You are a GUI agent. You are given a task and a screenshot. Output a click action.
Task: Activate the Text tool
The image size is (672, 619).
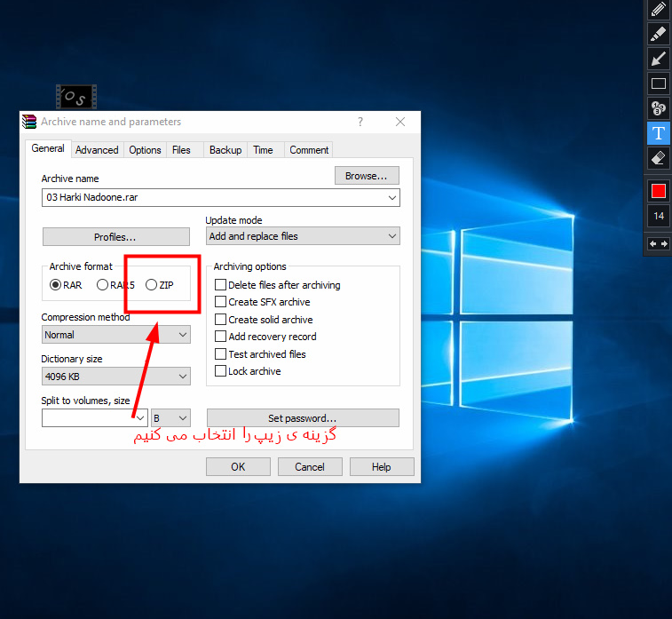point(659,133)
